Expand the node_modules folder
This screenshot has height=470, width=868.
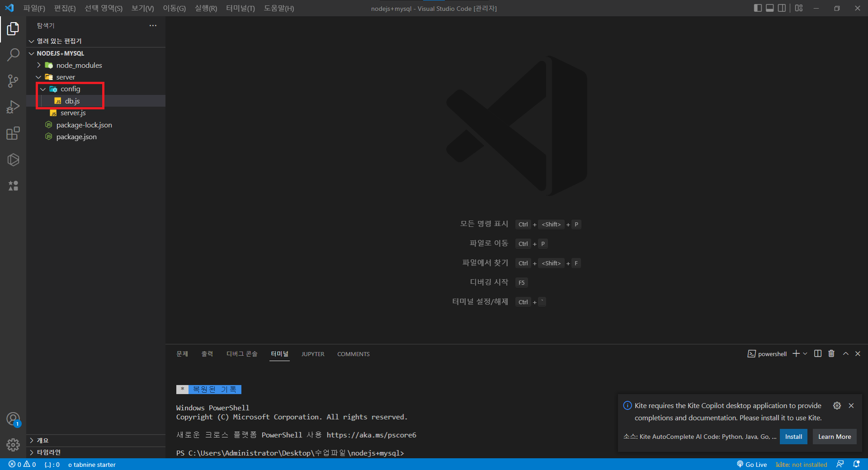pyautogui.click(x=96, y=65)
